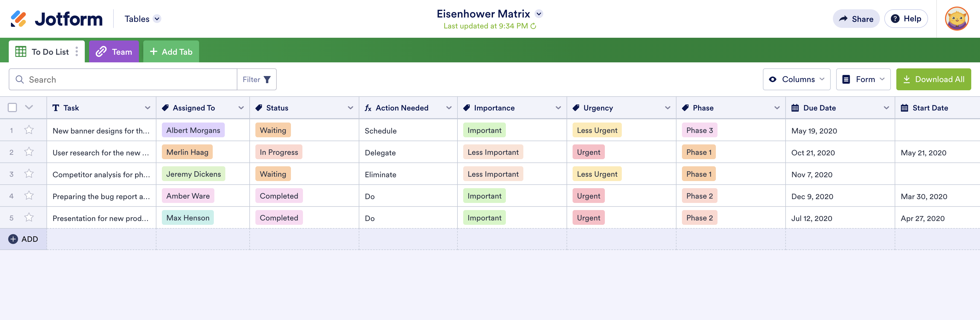The image size is (980, 320).
Task: Click the refresh icon next to last updated
Action: click(533, 26)
